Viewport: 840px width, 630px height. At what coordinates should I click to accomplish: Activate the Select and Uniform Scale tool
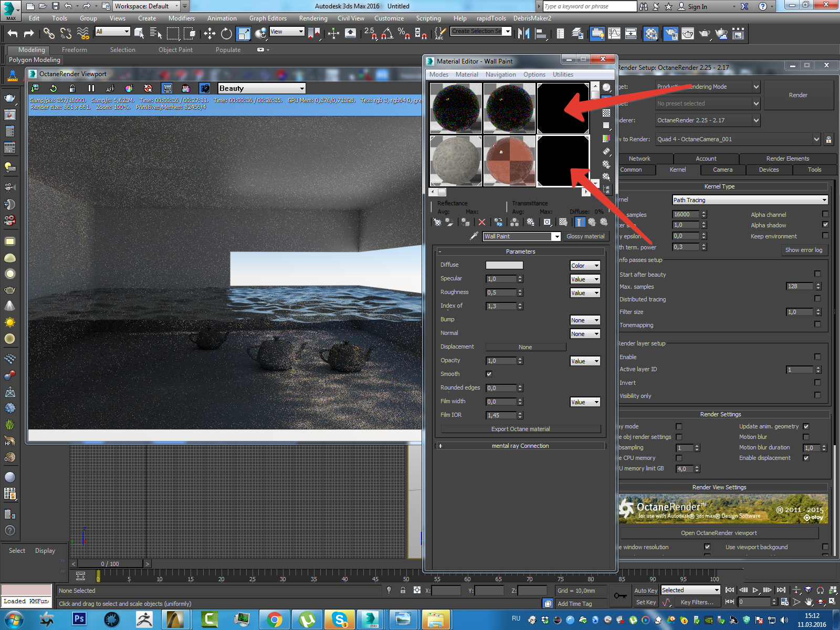244,34
